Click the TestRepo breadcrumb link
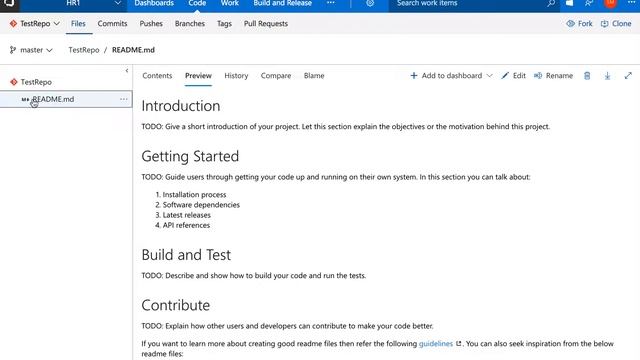The image size is (640, 360). [84, 50]
